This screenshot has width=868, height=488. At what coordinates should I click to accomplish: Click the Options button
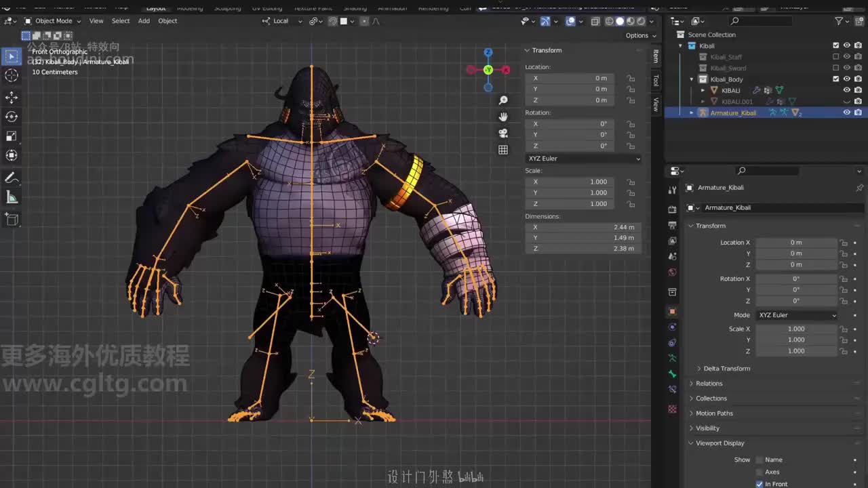click(640, 35)
